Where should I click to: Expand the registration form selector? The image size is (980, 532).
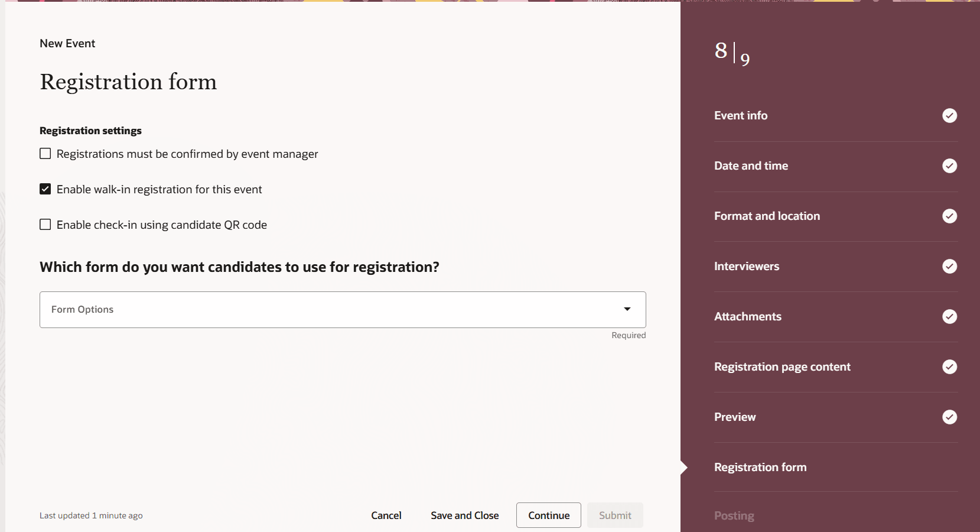[x=343, y=309]
